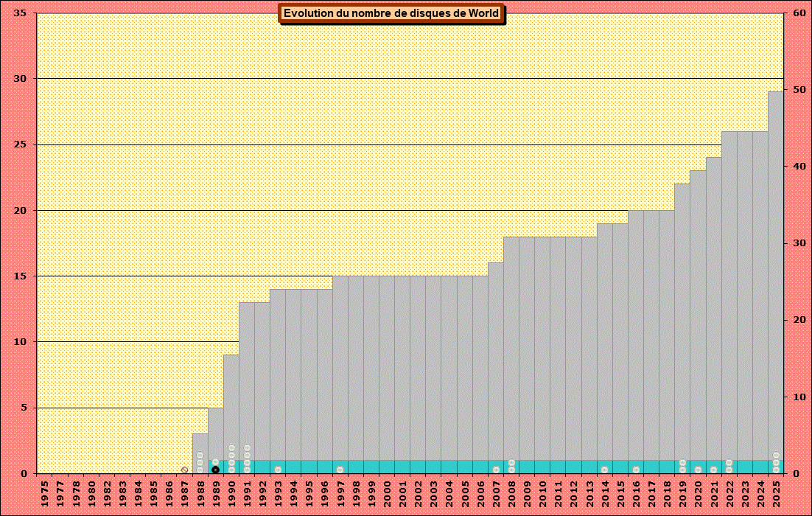Click the 35 label on left axis
The image size is (812, 516).
21,13
